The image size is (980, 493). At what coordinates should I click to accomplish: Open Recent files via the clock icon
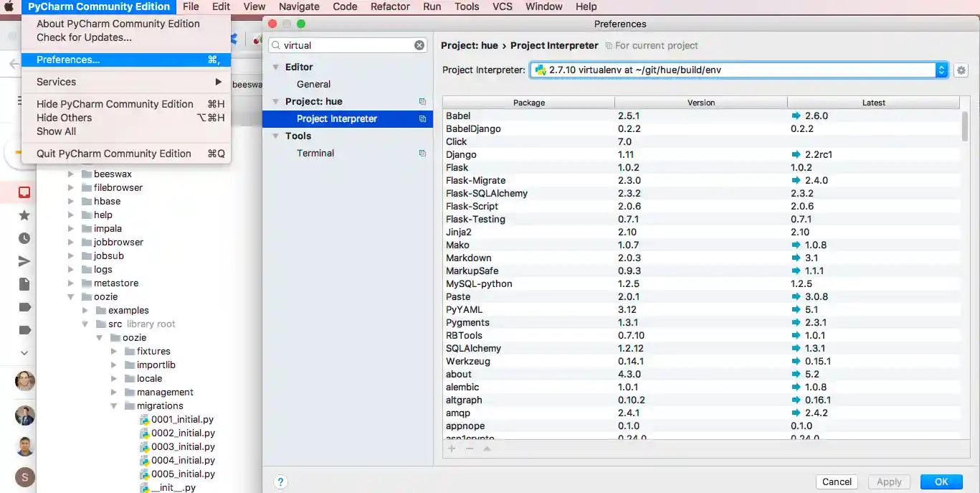point(24,238)
